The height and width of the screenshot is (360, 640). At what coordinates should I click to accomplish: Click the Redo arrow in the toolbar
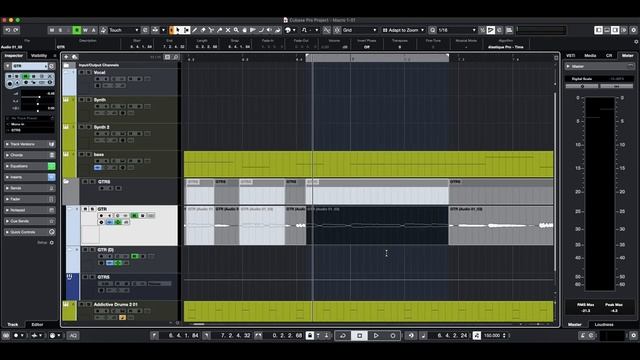pyautogui.click(x=16, y=30)
